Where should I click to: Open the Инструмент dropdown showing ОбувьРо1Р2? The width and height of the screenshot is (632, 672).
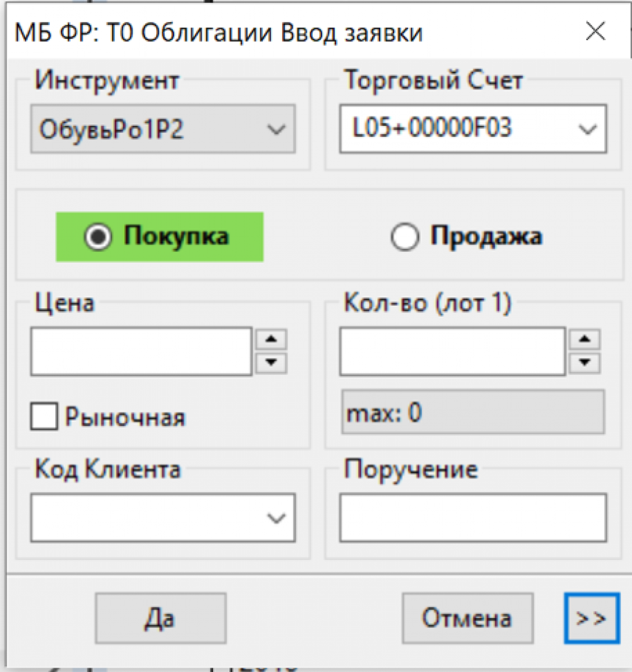click(x=274, y=129)
